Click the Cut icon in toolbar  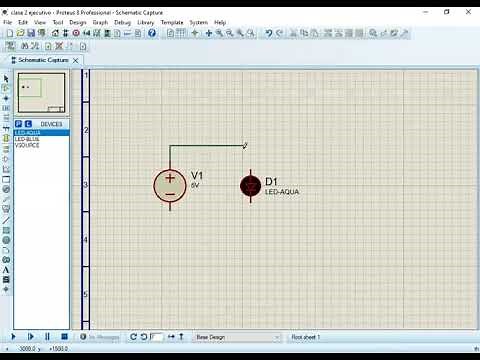(x=293, y=33)
